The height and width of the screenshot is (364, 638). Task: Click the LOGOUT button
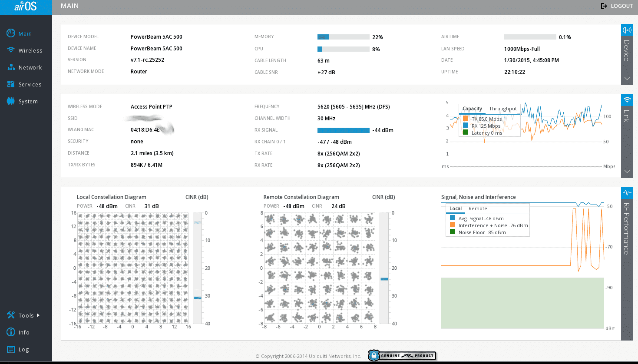[x=617, y=6]
